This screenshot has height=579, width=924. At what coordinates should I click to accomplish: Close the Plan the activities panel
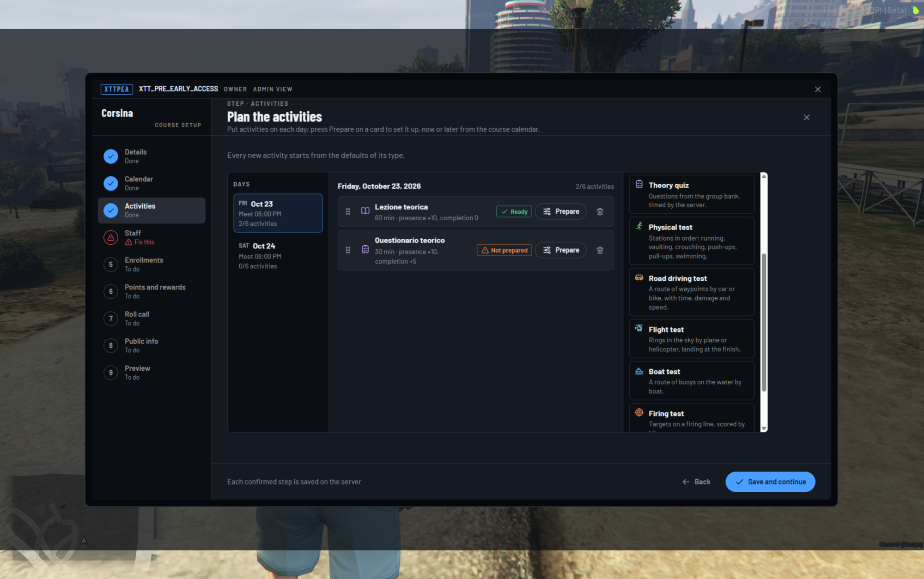(807, 117)
